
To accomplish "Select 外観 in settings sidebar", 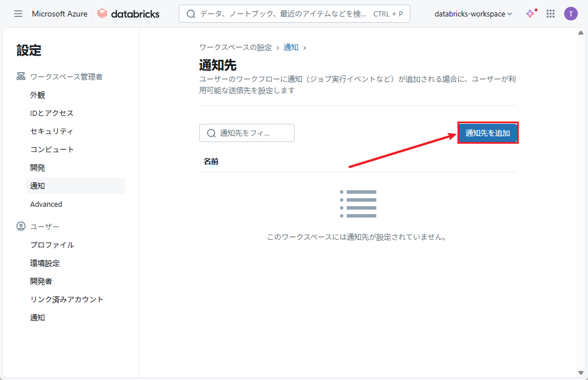I will click(37, 95).
